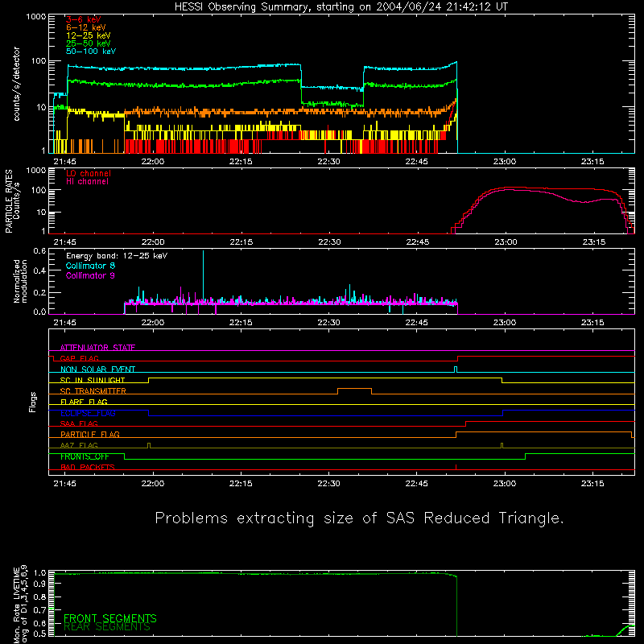Click the 1000 label on counts axis
The image size is (644, 644).
tap(36, 17)
